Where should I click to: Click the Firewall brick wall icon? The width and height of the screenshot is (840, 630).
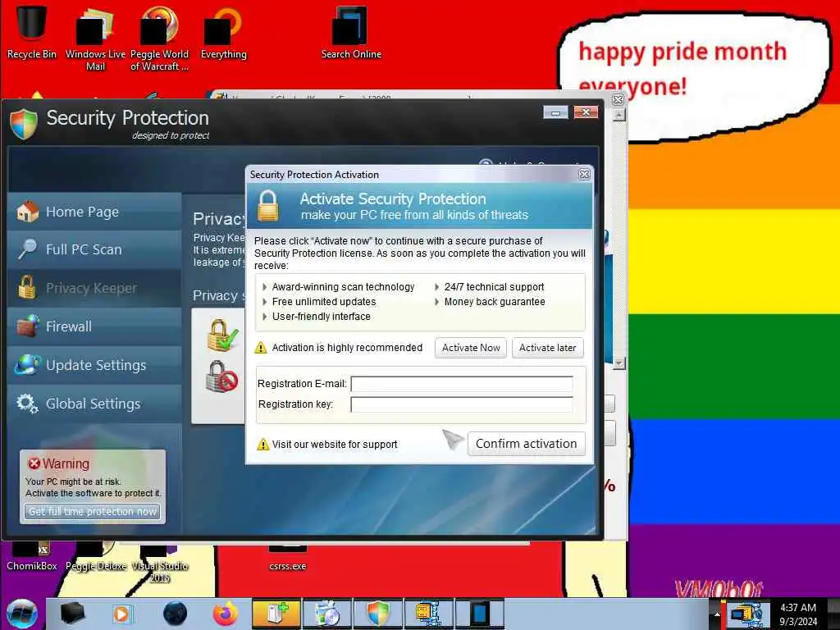tap(27, 326)
